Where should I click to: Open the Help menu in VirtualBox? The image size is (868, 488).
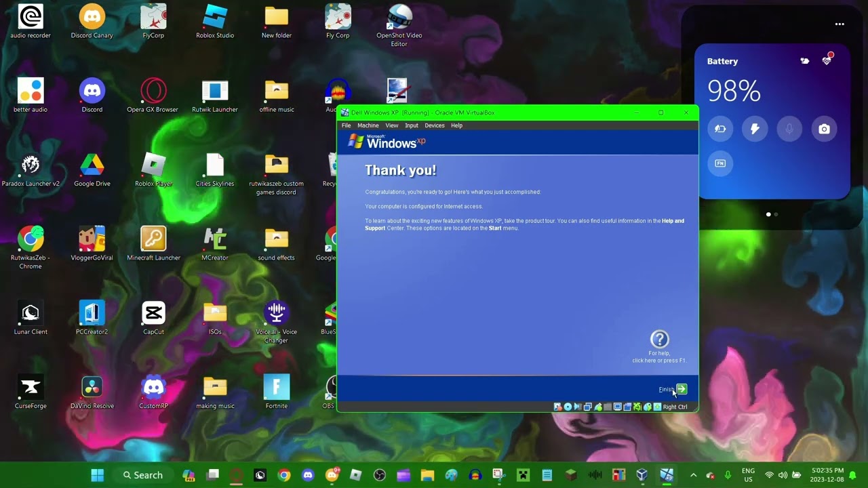456,125
